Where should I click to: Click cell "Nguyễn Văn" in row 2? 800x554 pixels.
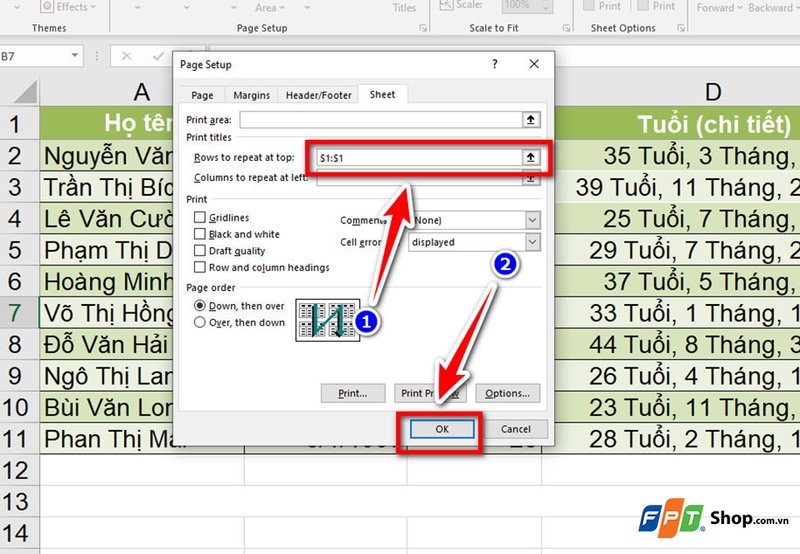coord(107,156)
